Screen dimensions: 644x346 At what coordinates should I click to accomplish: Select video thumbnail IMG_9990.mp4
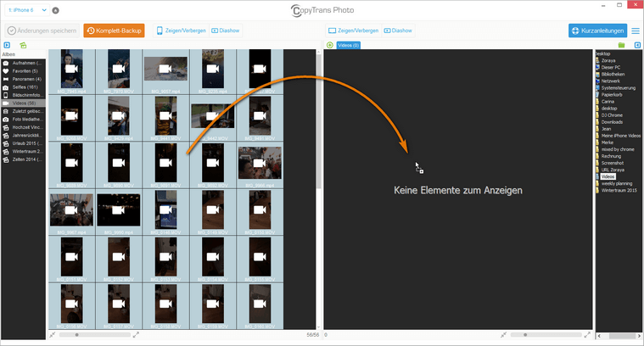click(119, 210)
